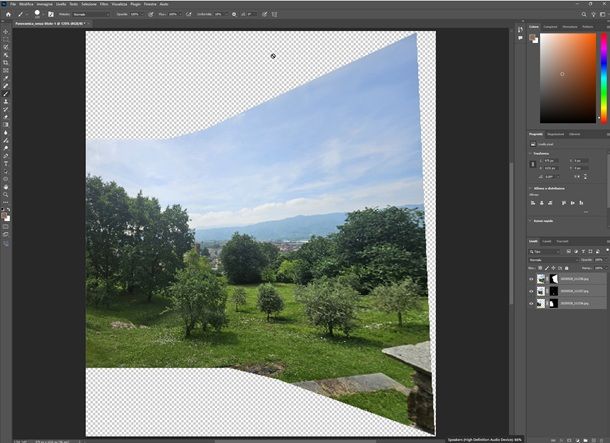Click align left edges icon
The image size is (610, 443).
point(533,203)
